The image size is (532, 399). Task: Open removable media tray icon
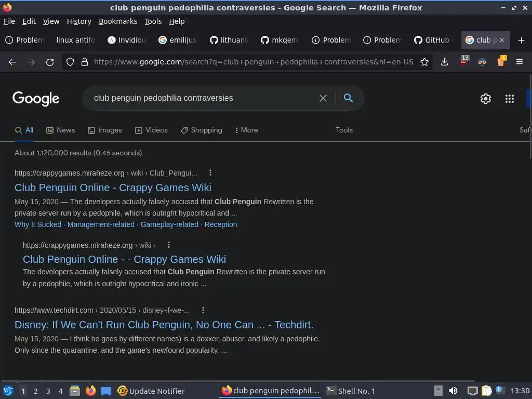438,391
